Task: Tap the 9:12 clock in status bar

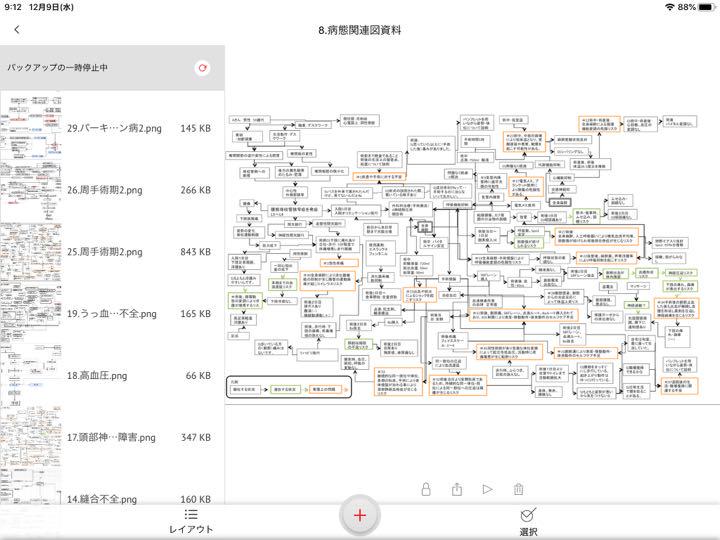Action: coord(13,7)
